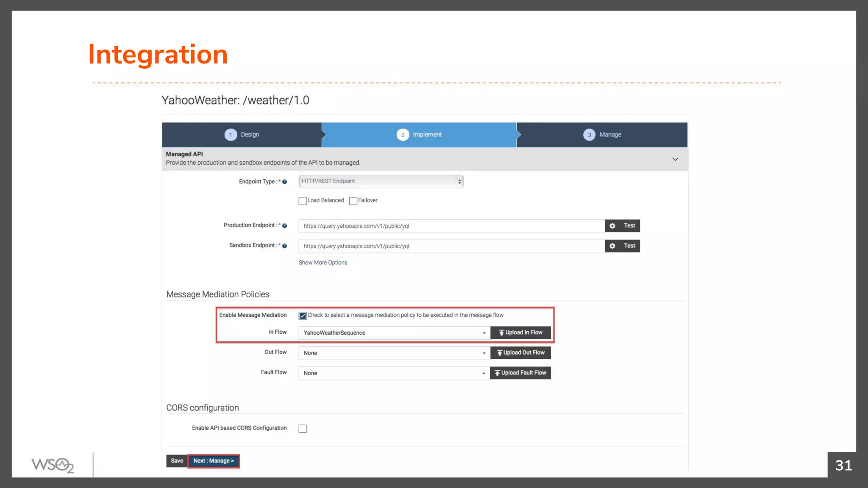
Task: Uncheck Enable Message Mediation checkbox
Action: tap(303, 316)
